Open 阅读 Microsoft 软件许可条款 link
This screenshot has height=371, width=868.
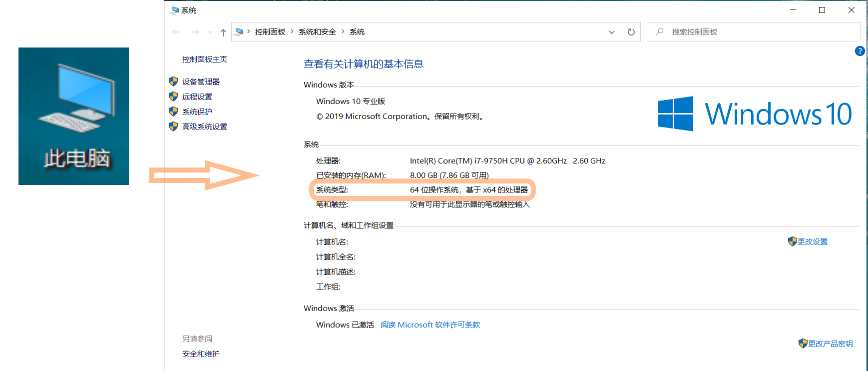click(430, 324)
